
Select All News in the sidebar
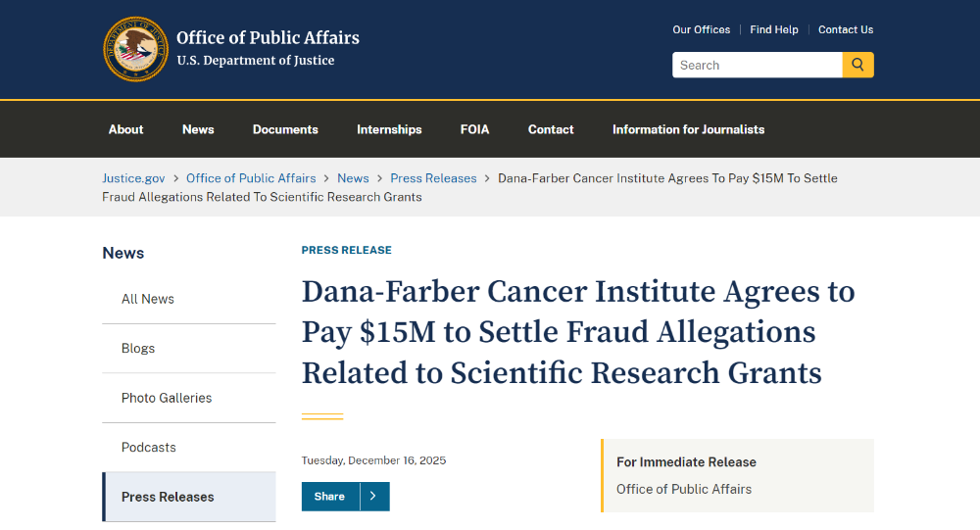click(148, 299)
